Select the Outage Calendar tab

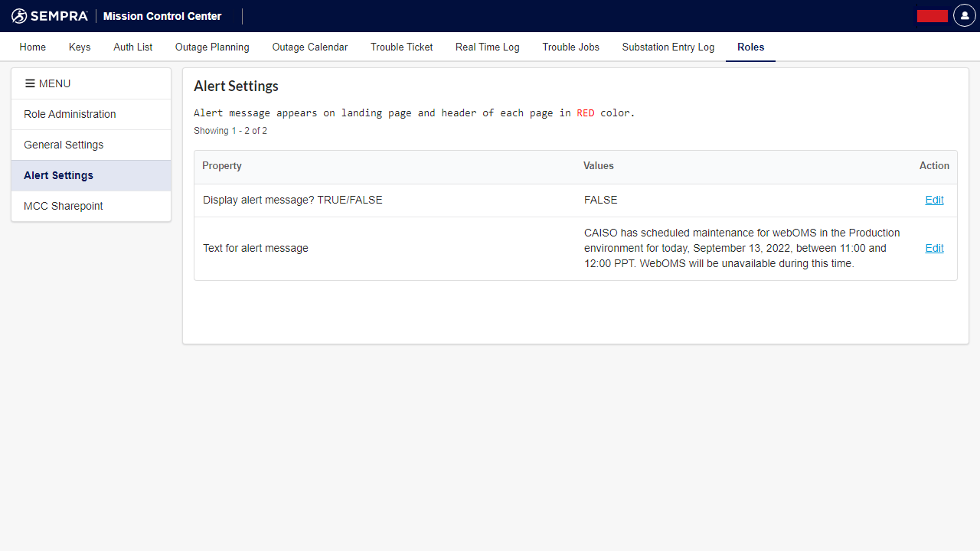pos(310,47)
